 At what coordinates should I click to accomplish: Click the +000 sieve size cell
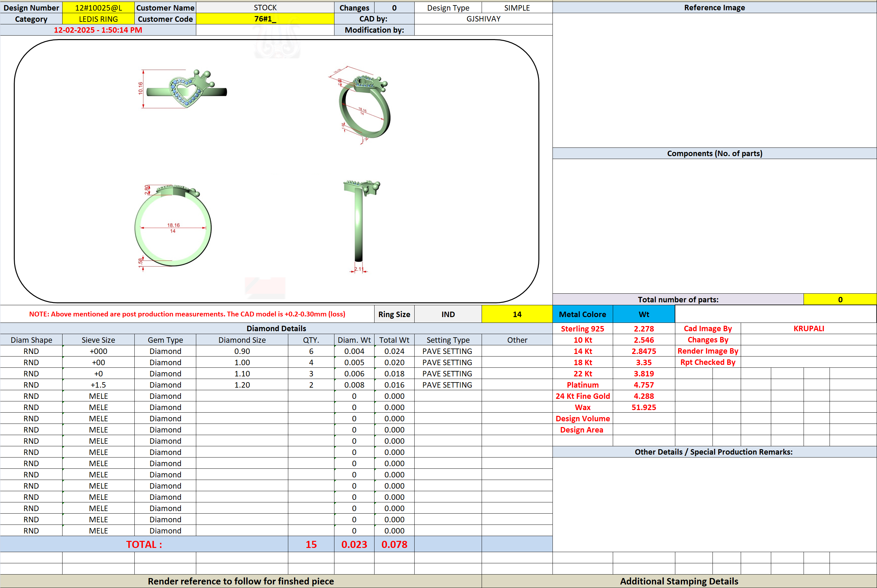pos(98,351)
